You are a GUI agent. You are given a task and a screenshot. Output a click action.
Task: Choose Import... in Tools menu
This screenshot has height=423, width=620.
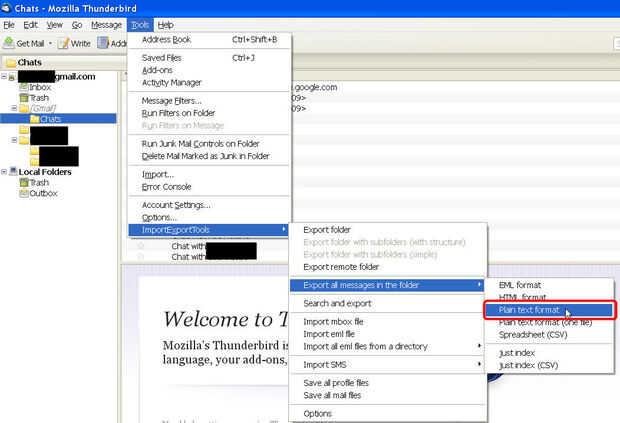click(210, 174)
